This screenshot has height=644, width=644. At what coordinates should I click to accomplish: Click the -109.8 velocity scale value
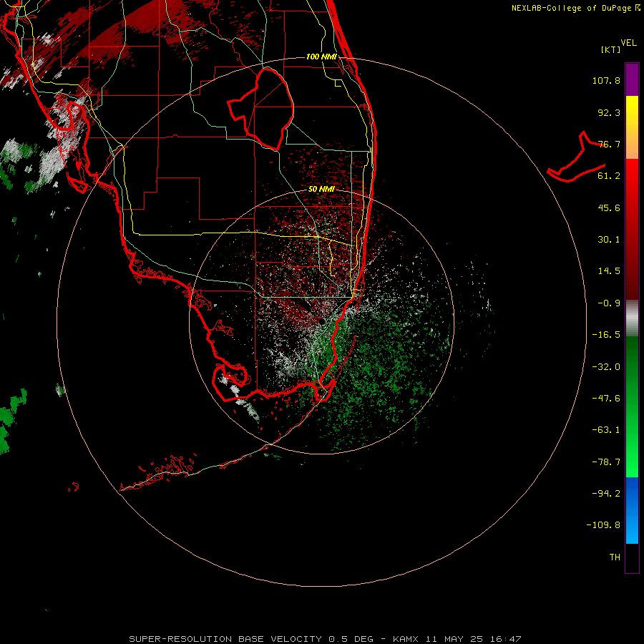[603, 525]
